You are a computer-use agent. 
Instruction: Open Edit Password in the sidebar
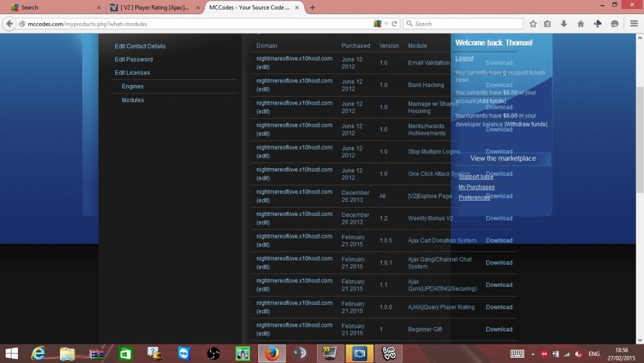(x=134, y=59)
